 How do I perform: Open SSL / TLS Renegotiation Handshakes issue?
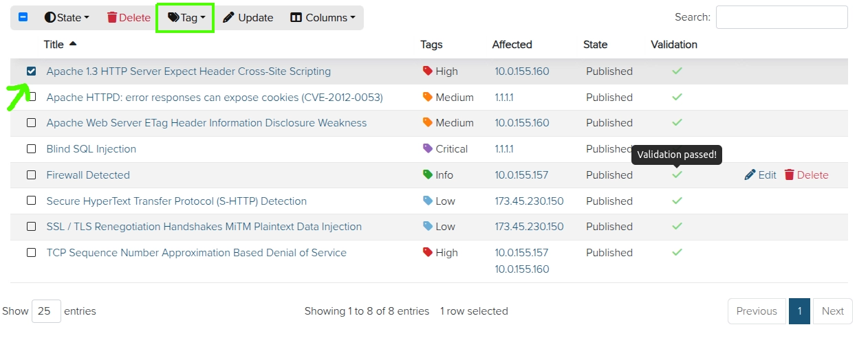click(204, 227)
